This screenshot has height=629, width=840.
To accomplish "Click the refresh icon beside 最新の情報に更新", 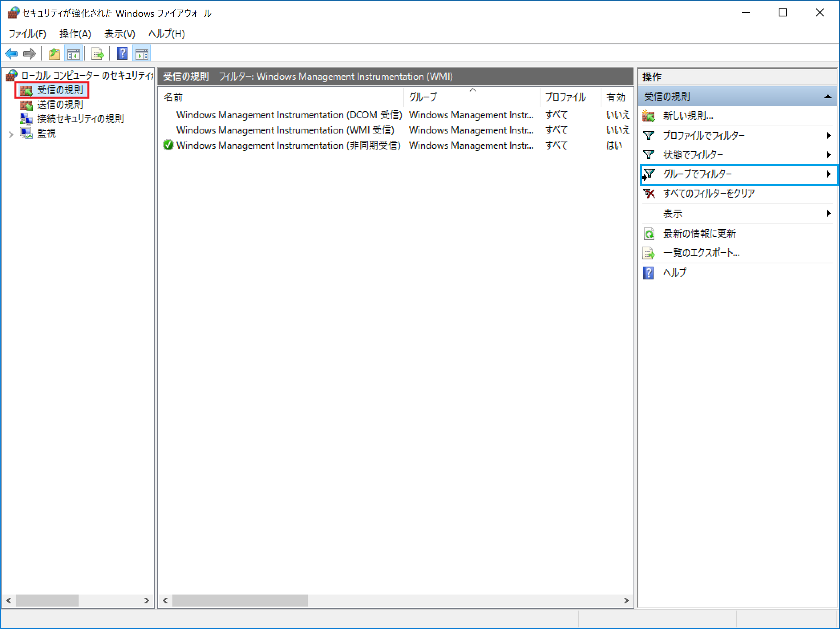I will click(649, 233).
